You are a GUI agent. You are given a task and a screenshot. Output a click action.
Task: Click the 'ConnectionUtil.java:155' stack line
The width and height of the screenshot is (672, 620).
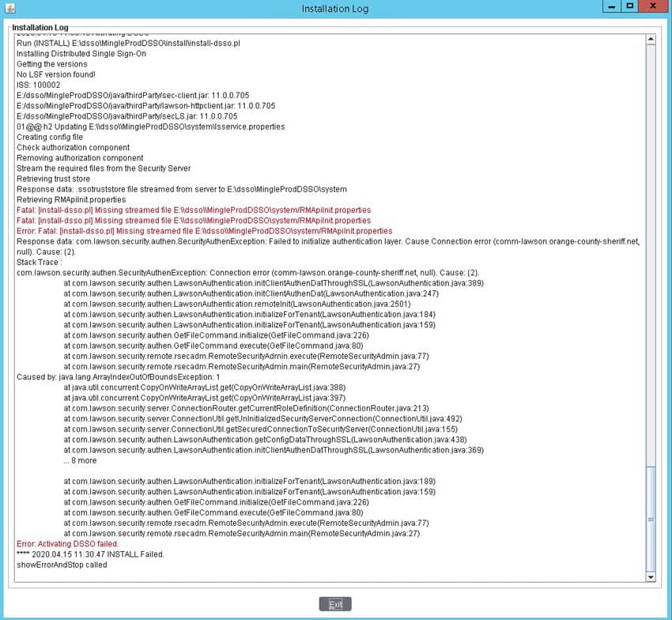pyautogui.click(x=261, y=429)
